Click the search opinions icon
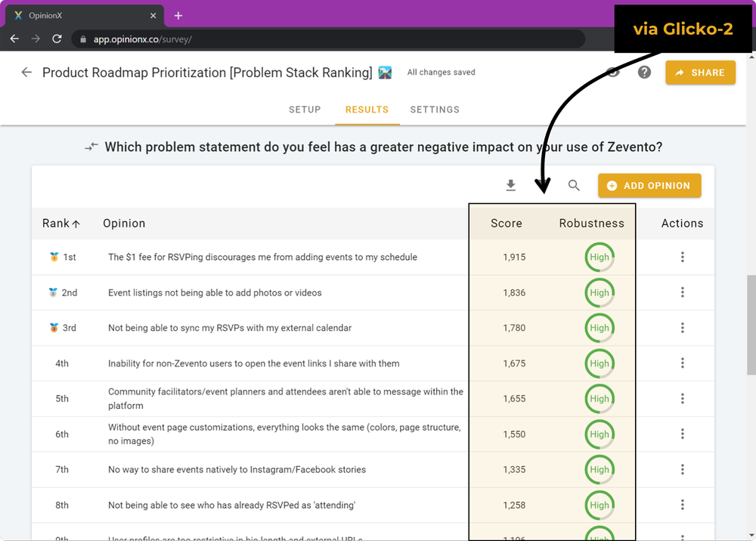 click(x=574, y=184)
